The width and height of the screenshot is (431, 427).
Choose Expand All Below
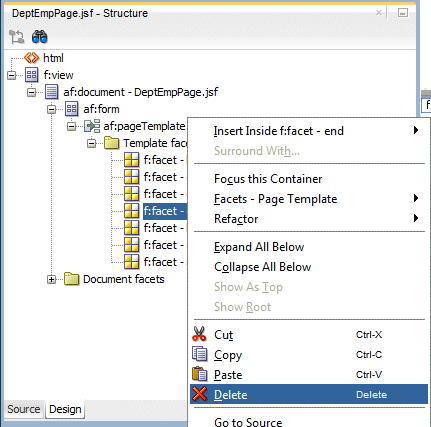tap(309, 247)
